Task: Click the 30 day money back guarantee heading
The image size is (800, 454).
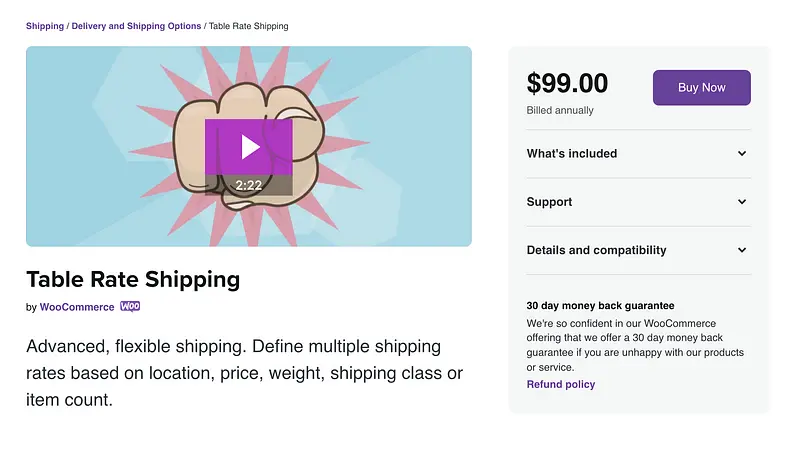Action: click(600, 306)
